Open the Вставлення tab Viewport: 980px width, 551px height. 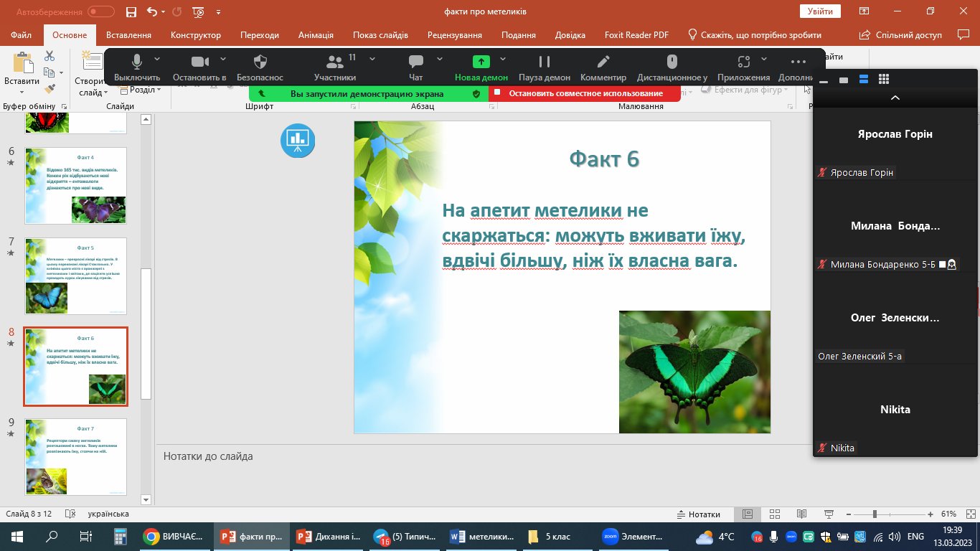point(128,34)
